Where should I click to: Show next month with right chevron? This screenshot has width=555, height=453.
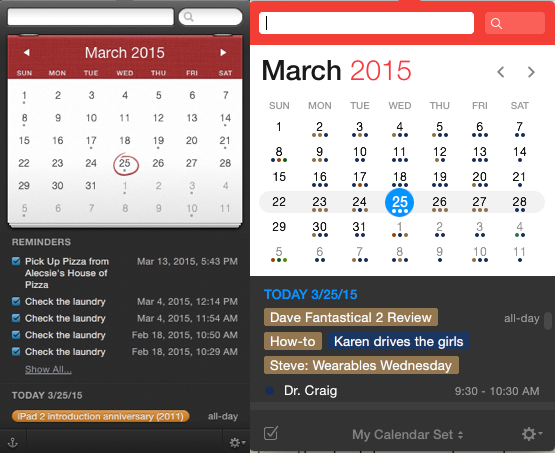(x=531, y=72)
